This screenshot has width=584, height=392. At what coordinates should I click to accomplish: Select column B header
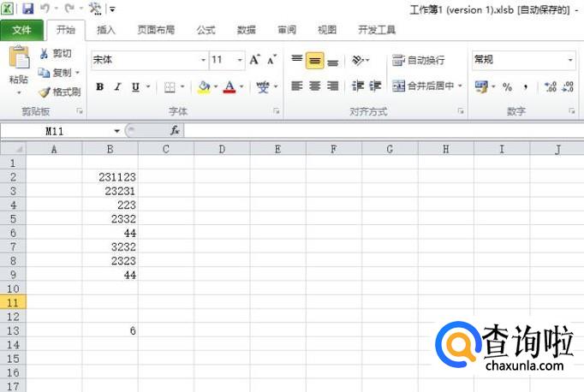110,149
